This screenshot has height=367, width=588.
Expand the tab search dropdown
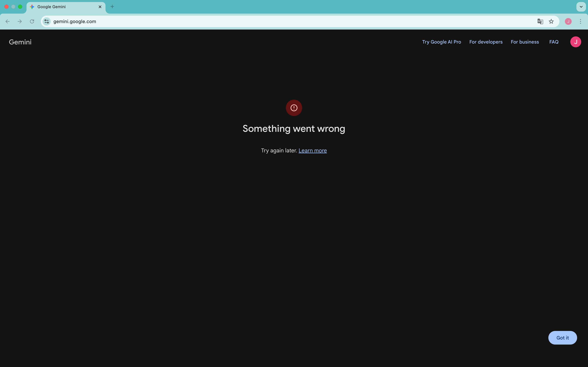click(581, 7)
